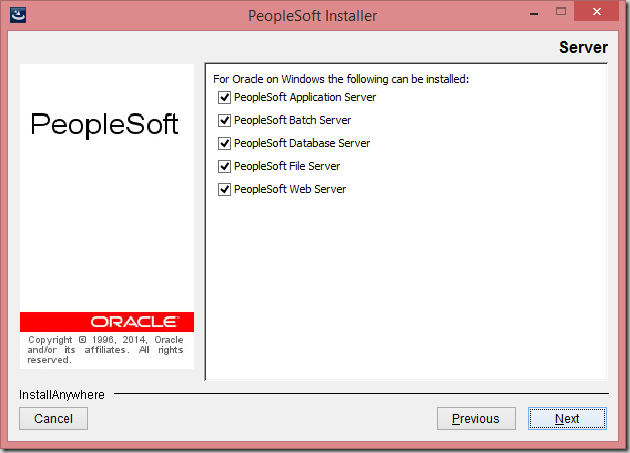The width and height of the screenshot is (630, 453).
Task: Click the Oracle logo banner
Action: tap(107, 322)
